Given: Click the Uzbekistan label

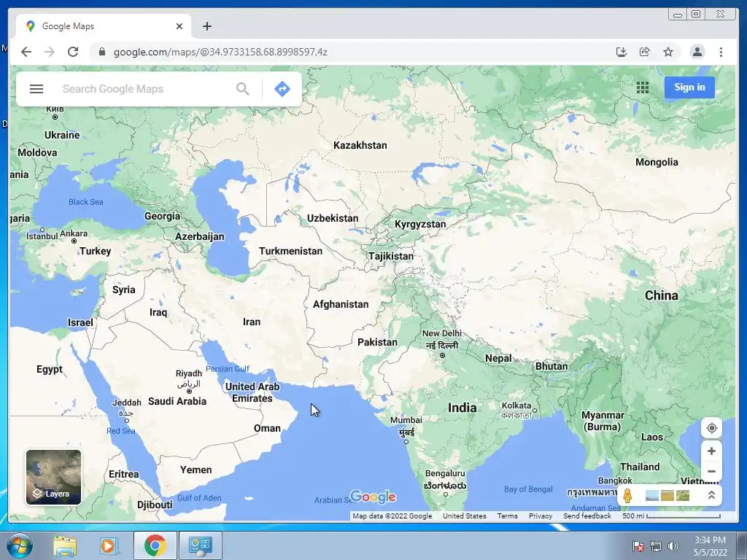Looking at the screenshot, I should [x=333, y=218].
